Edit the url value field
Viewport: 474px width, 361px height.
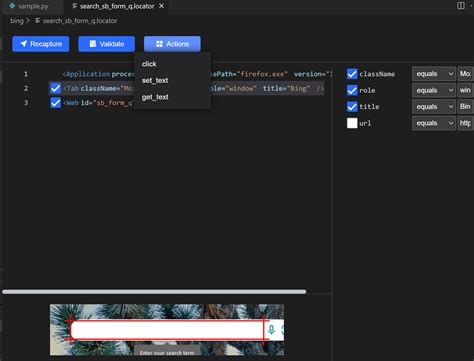click(465, 123)
